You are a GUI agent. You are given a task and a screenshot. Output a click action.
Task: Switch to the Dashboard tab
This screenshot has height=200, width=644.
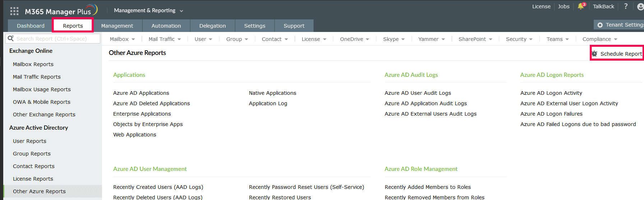point(31,26)
